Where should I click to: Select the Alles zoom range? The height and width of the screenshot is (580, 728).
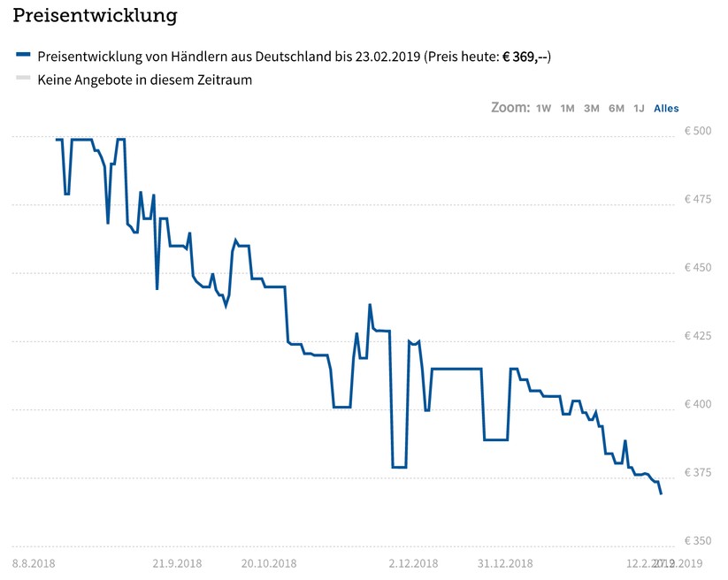pos(665,108)
